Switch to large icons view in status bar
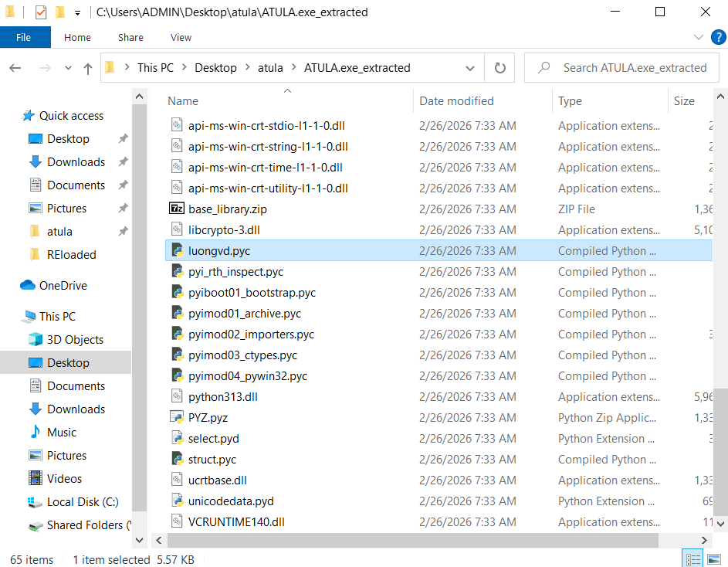The image size is (728, 567). coord(714,559)
